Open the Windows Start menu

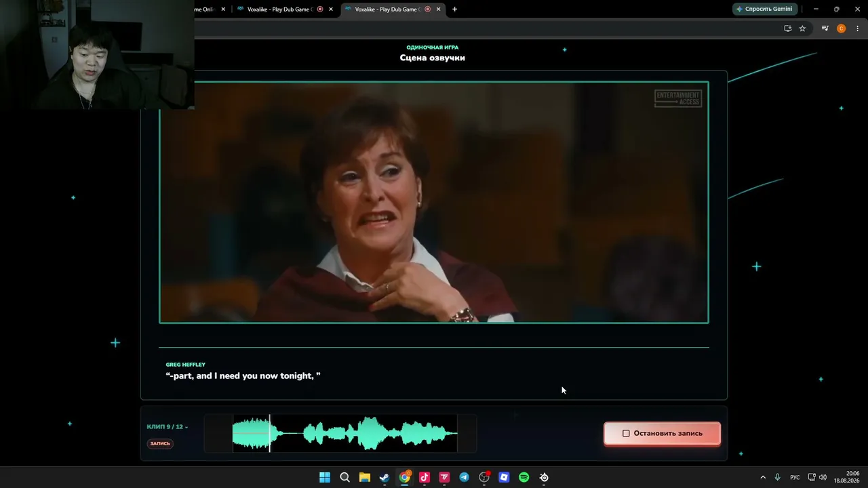point(325,477)
